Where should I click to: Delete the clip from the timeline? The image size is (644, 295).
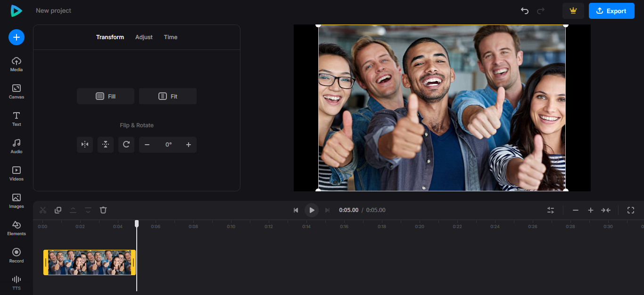(x=103, y=210)
